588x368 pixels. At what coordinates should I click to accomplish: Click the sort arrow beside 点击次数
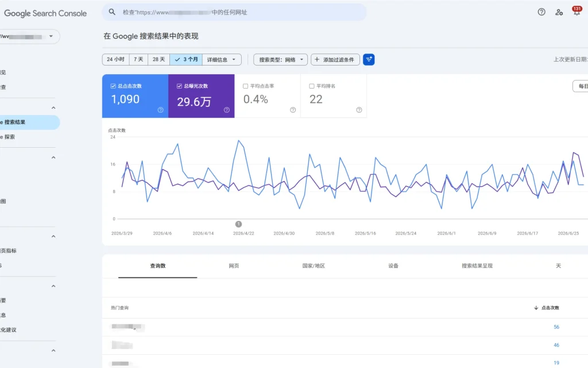coord(536,308)
